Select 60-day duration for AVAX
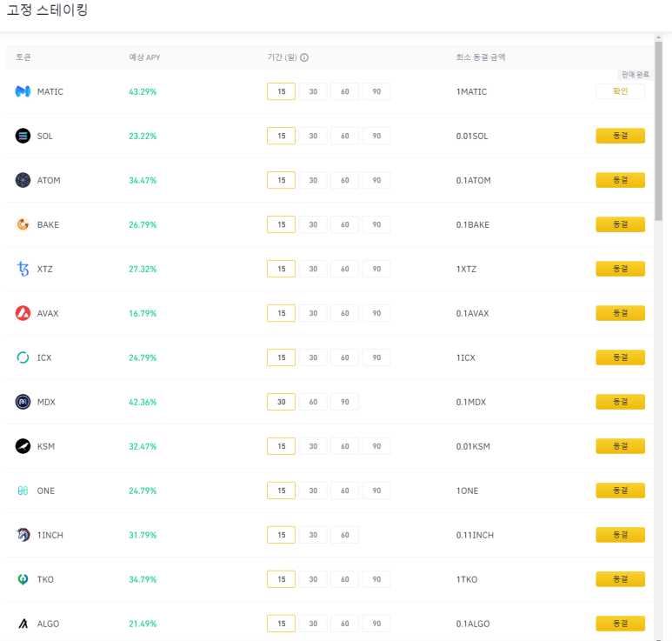672x641 pixels. point(344,313)
